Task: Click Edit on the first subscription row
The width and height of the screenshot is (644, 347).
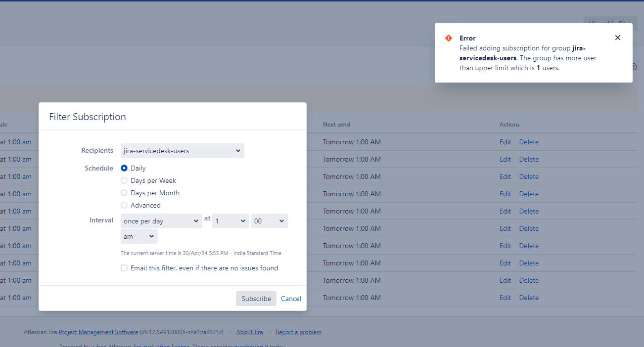Action: click(505, 142)
